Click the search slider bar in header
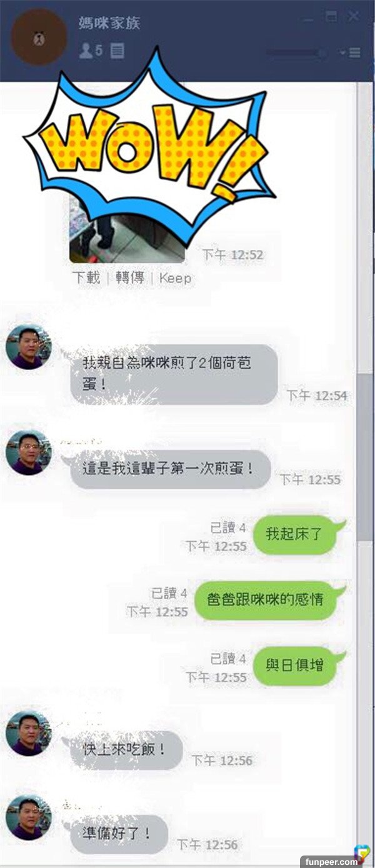The width and height of the screenshot is (375, 868). point(296,53)
